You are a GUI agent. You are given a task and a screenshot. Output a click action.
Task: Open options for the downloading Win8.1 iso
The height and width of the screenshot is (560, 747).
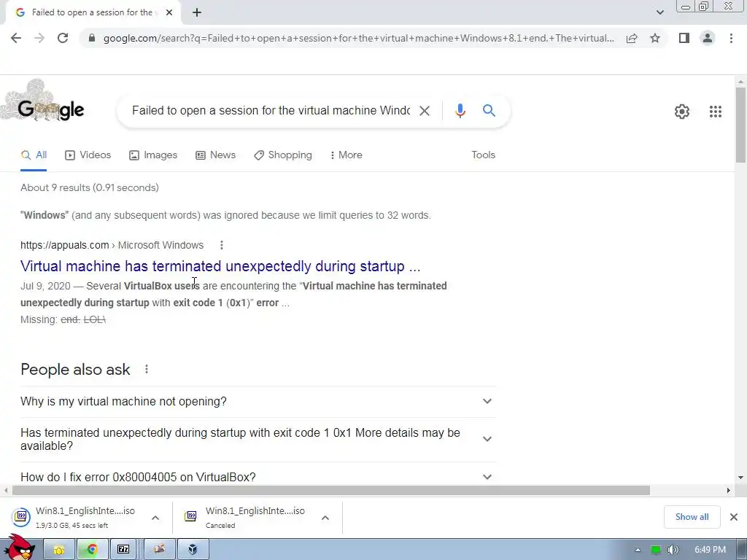[x=155, y=518]
